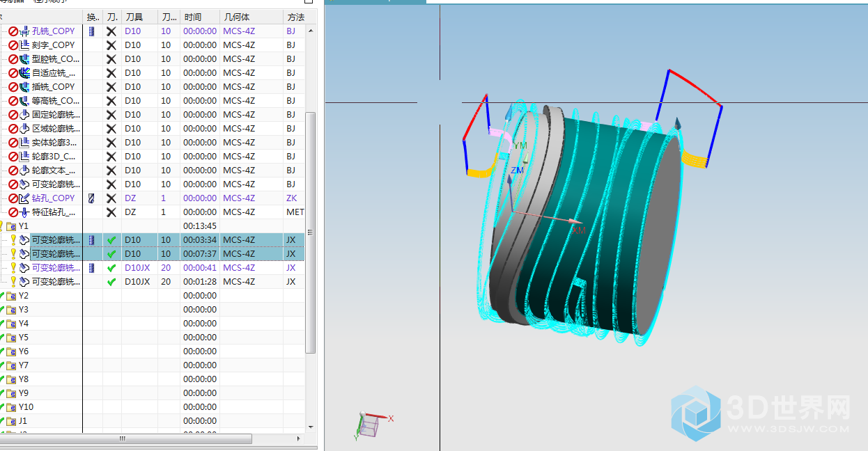Select the Y6 program group
Screen dimensions: 868x451
pyautogui.click(x=24, y=351)
